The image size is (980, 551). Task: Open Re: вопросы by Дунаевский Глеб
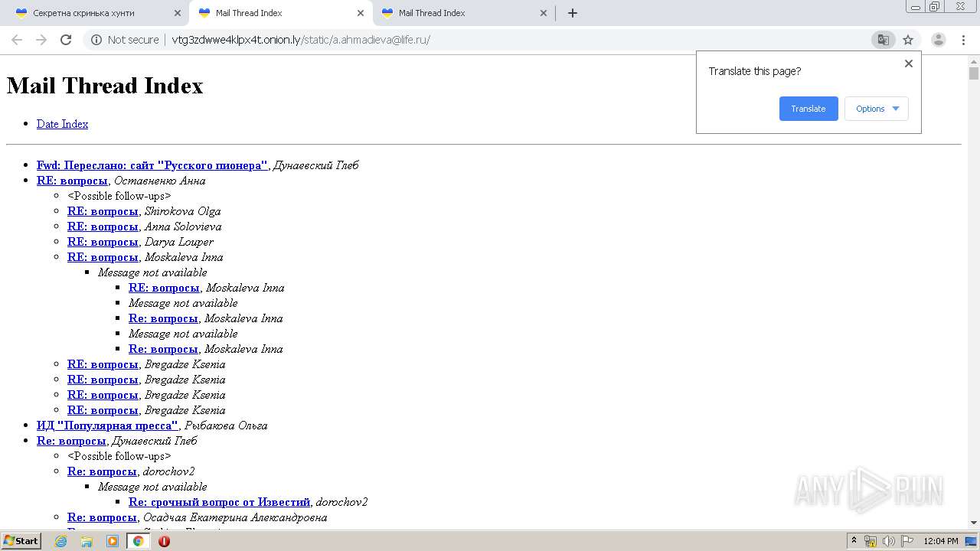71,441
